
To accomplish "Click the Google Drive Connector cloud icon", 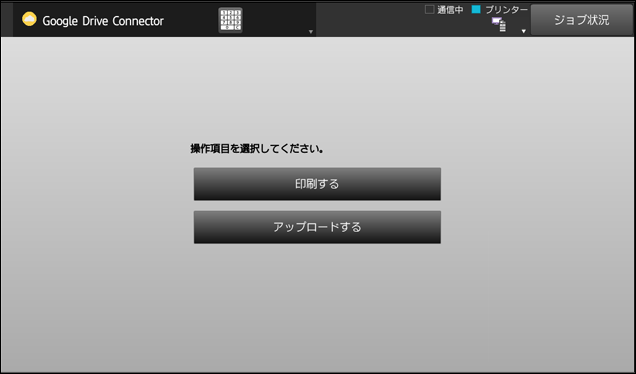I will coord(29,19).
